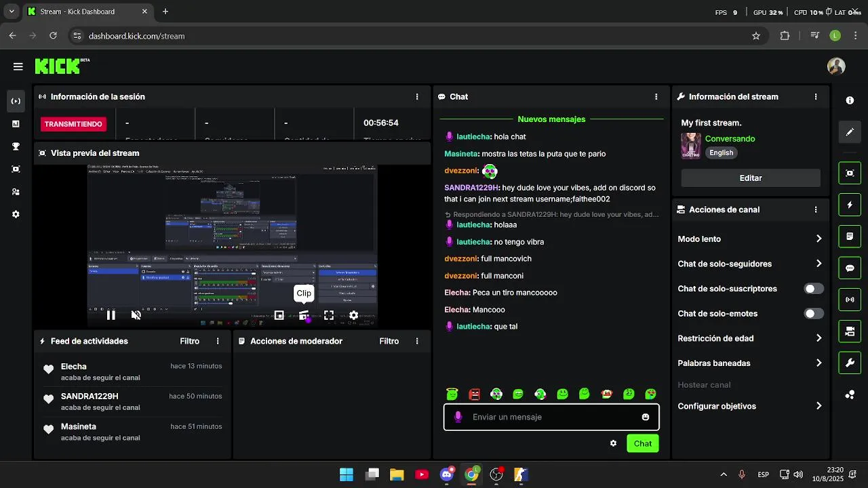Click SANDRA1229H in activity feed
868x488 pixels.
click(90, 396)
